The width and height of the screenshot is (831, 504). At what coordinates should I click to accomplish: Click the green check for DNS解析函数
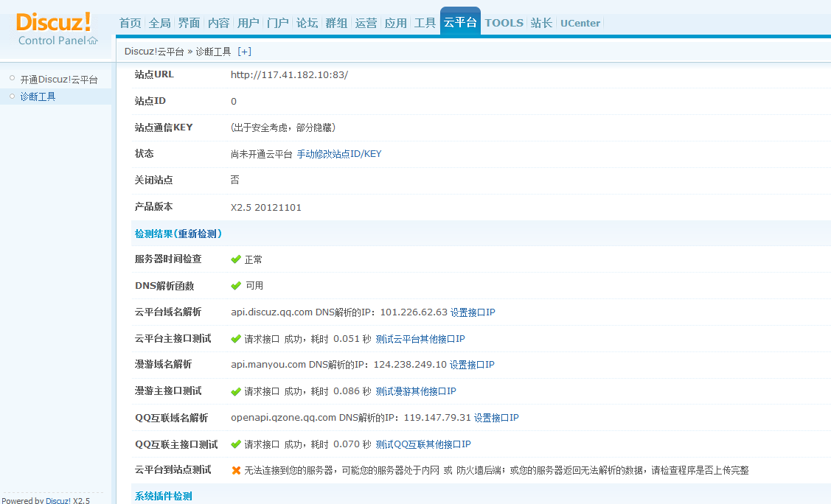tap(236, 286)
